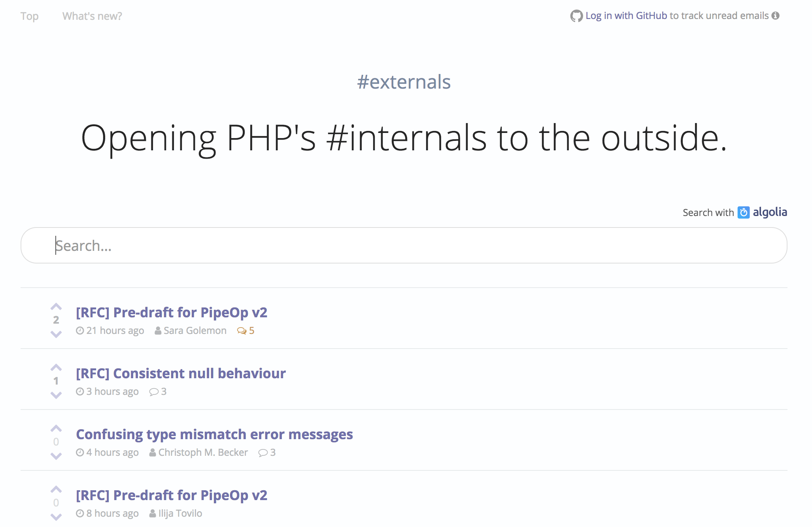This screenshot has width=812, height=527.
Task: Click the #externals heading
Action: (404, 82)
